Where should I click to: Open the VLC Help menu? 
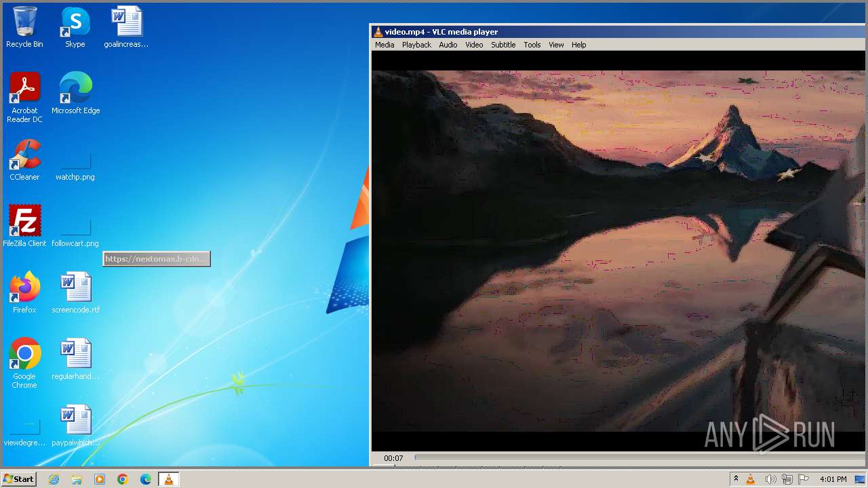(x=578, y=45)
